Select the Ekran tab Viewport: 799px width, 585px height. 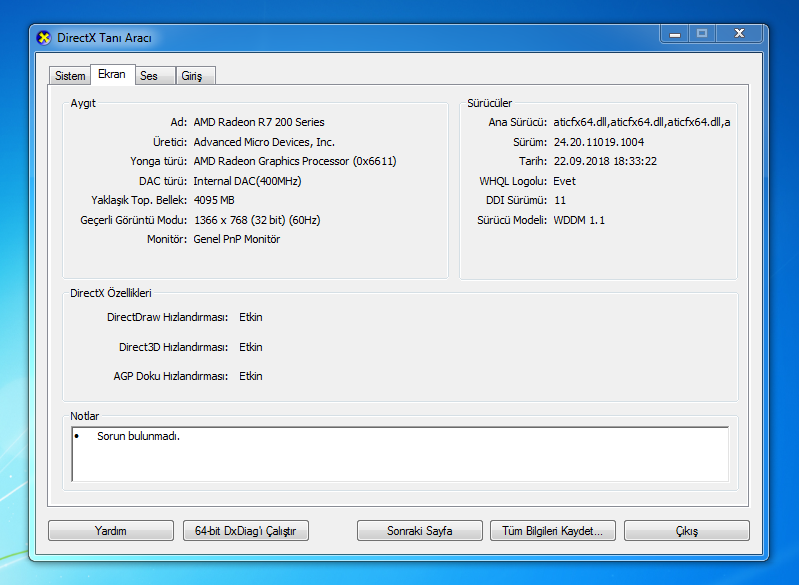pos(112,74)
